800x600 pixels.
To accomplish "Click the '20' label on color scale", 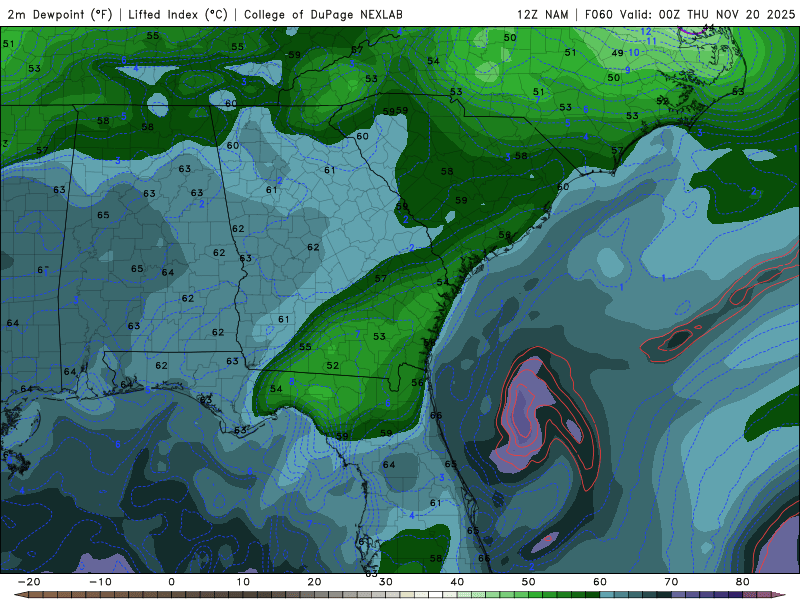I will pyautogui.click(x=314, y=582).
